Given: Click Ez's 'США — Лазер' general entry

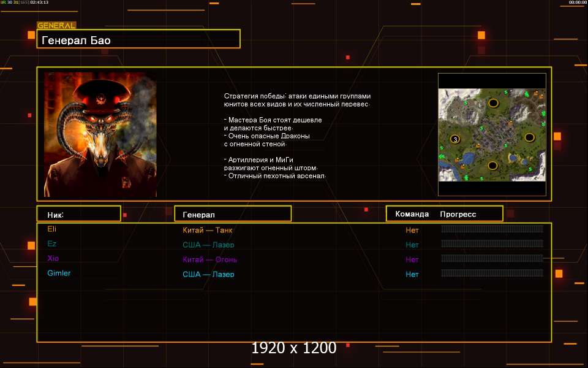Looking at the screenshot, I should click(x=208, y=245).
